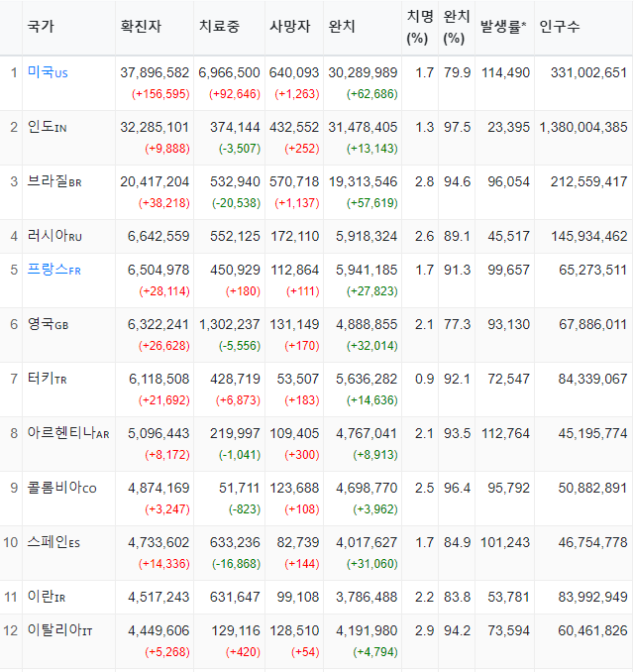Click Argentina confirmed cases 5,096,443
Screen dimensions: 634x672
click(158, 433)
